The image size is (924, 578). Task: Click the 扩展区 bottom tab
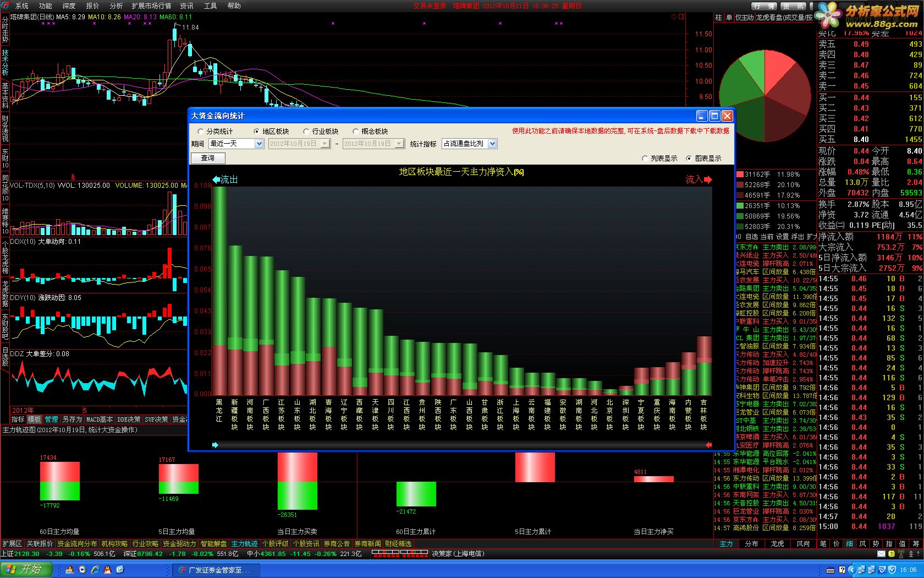click(x=12, y=544)
